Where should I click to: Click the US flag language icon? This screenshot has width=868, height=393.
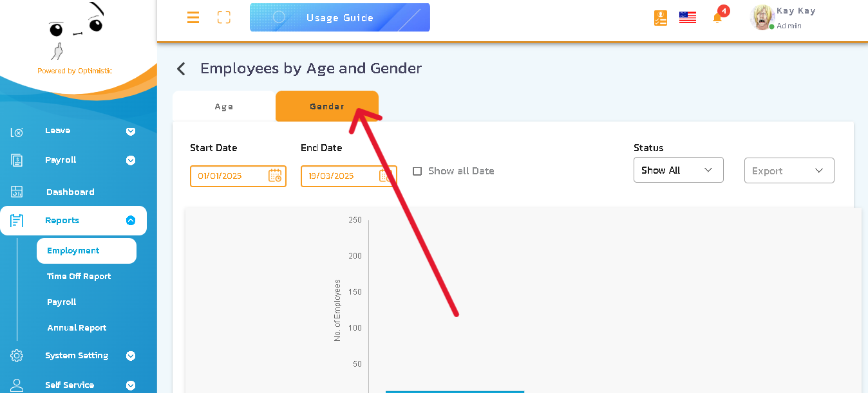[x=688, y=17]
